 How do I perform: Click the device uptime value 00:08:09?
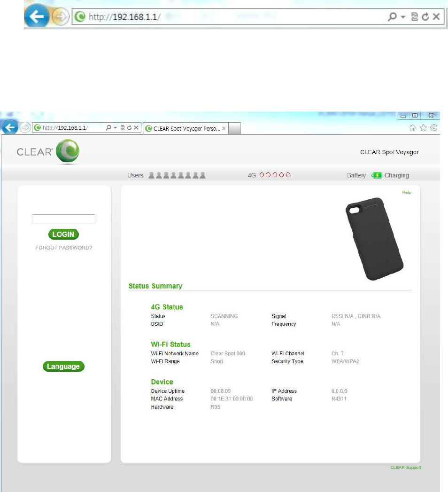coord(221,391)
